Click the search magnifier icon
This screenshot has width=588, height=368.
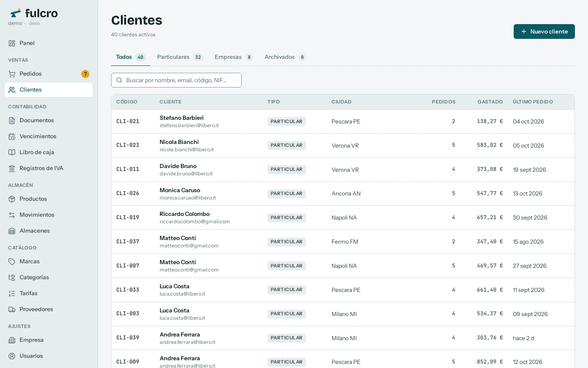(119, 80)
